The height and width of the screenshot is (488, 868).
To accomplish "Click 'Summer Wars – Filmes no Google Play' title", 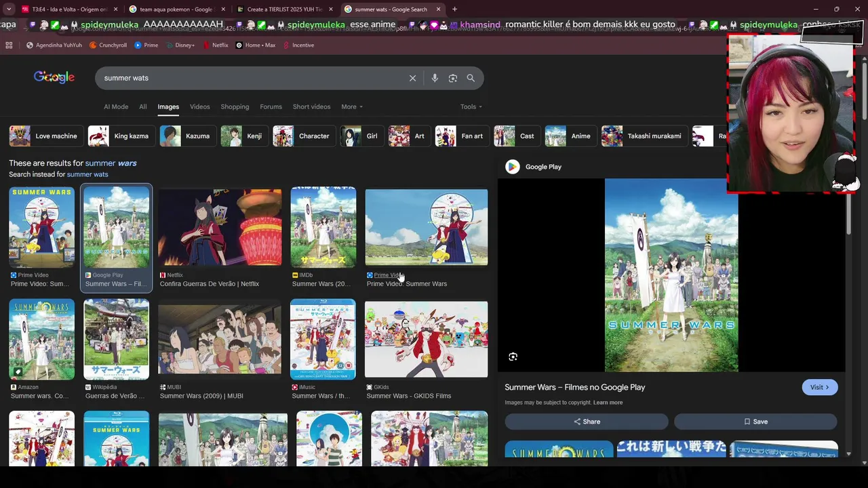I will click(574, 387).
